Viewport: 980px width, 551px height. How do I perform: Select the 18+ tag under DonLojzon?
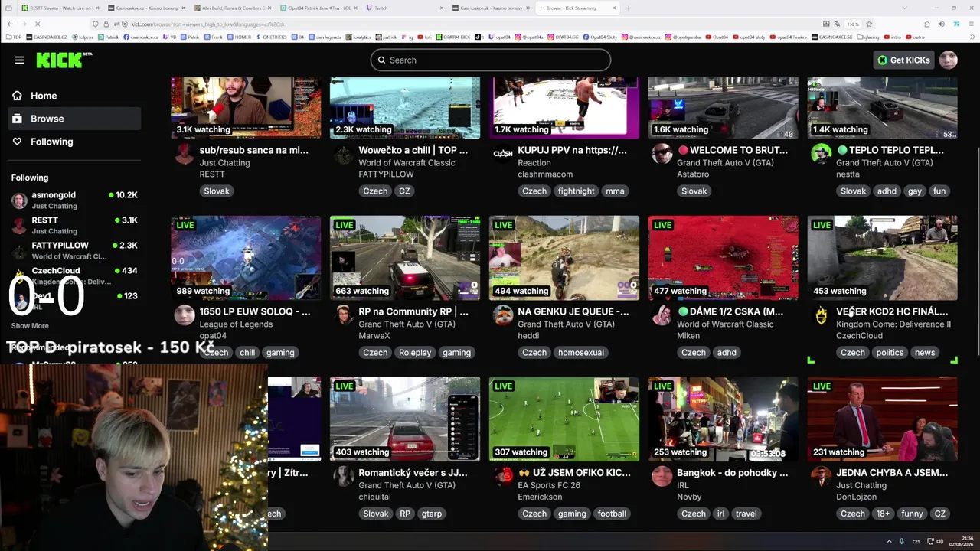(883, 514)
